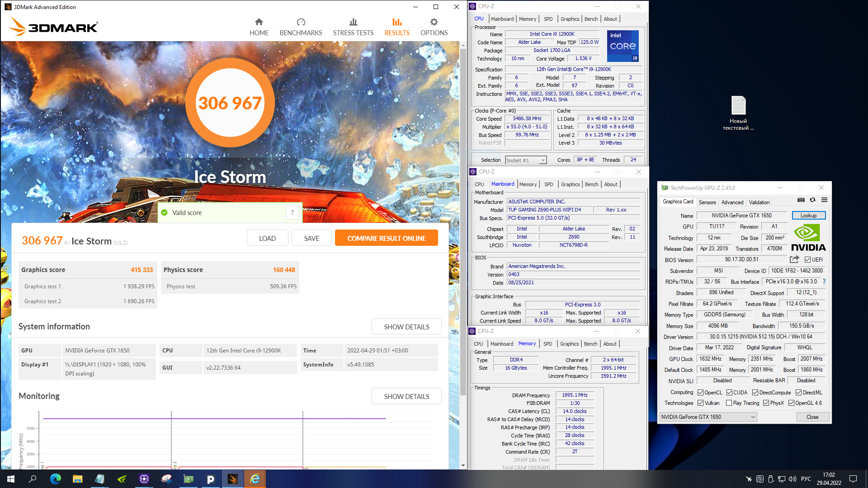This screenshot has width=868, height=488.
Task: Click the 3DMark scrollbar down arrow
Action: tap(463, 465)
